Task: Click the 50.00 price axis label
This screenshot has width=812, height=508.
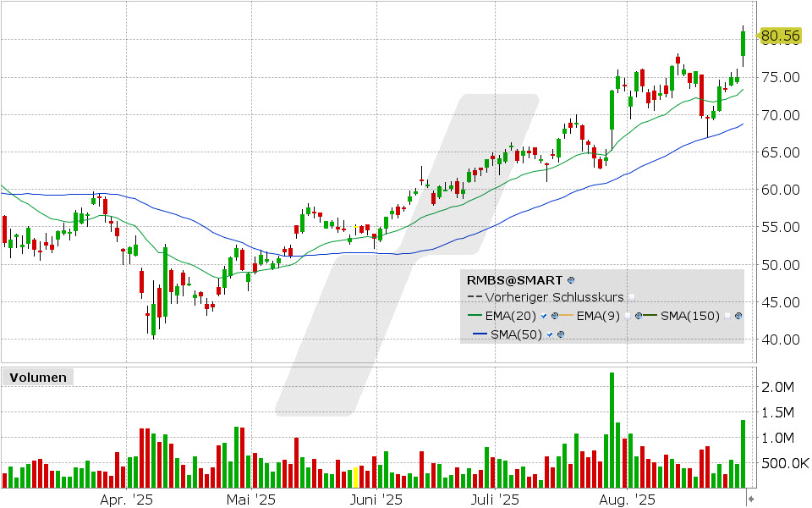Action: pos(781,265)
